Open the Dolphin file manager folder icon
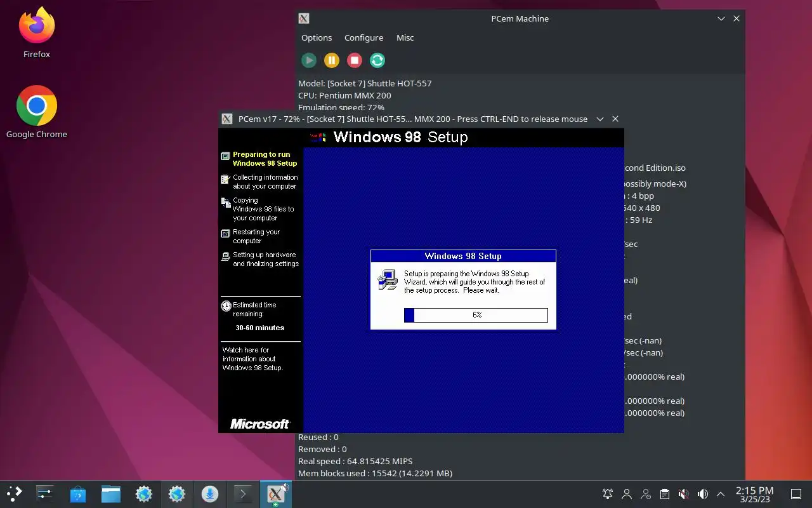812x508 pixels. 111,493
